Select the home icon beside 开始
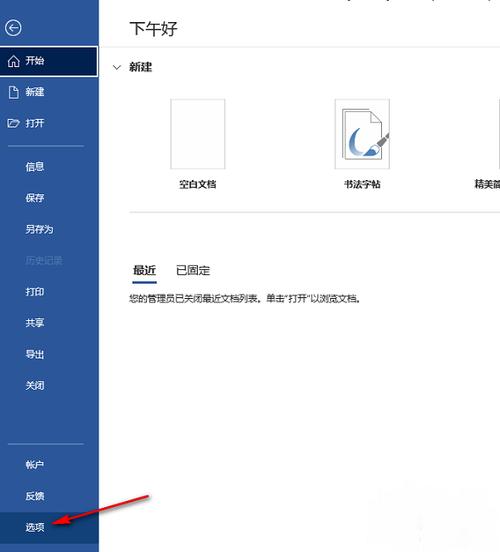The width and height of the screenshot is (500, 552). pyautogui.click(x=14, y=61)
